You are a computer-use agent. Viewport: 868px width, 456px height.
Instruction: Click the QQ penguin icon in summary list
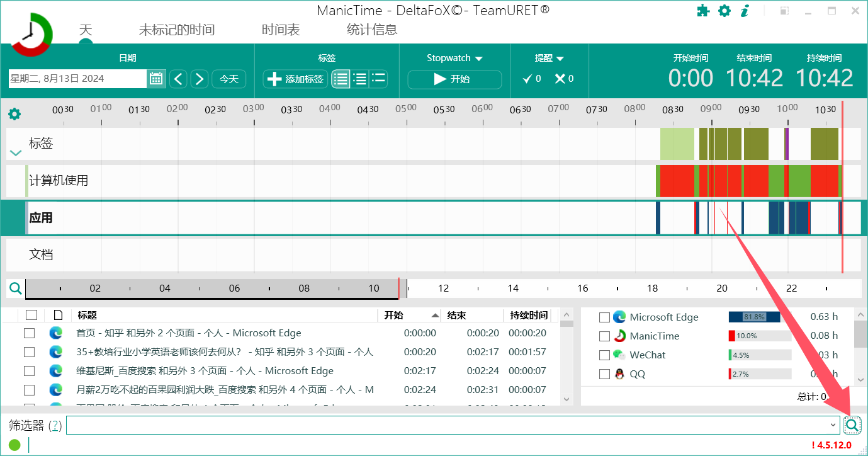(x=619, y=373)
